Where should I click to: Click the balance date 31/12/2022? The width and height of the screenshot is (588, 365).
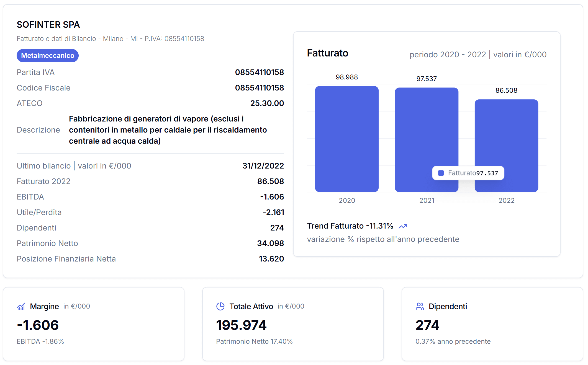(x=263, y=166)
